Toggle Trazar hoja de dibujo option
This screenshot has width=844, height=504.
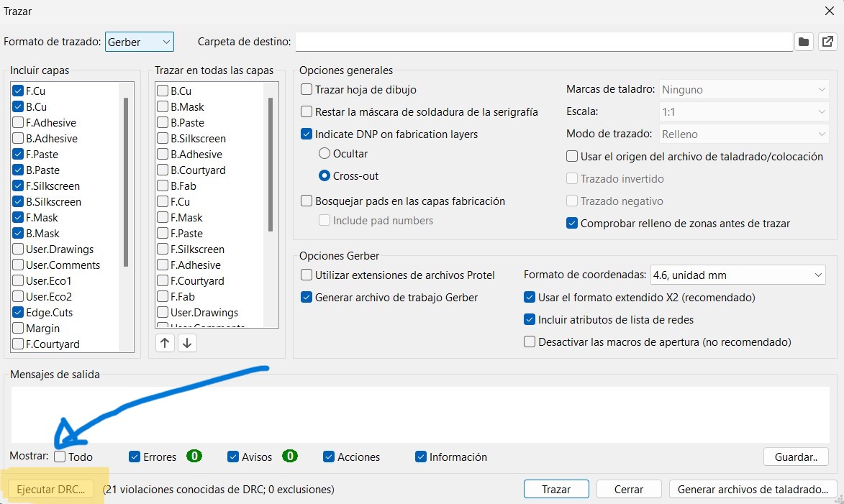click(307, 90)
